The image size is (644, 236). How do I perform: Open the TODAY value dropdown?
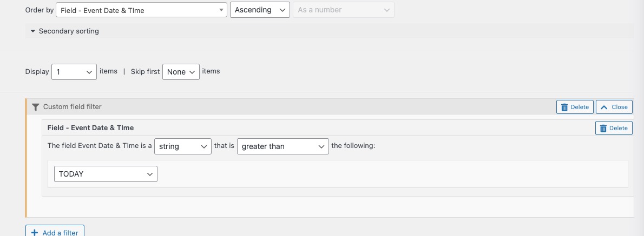(106, 174)
